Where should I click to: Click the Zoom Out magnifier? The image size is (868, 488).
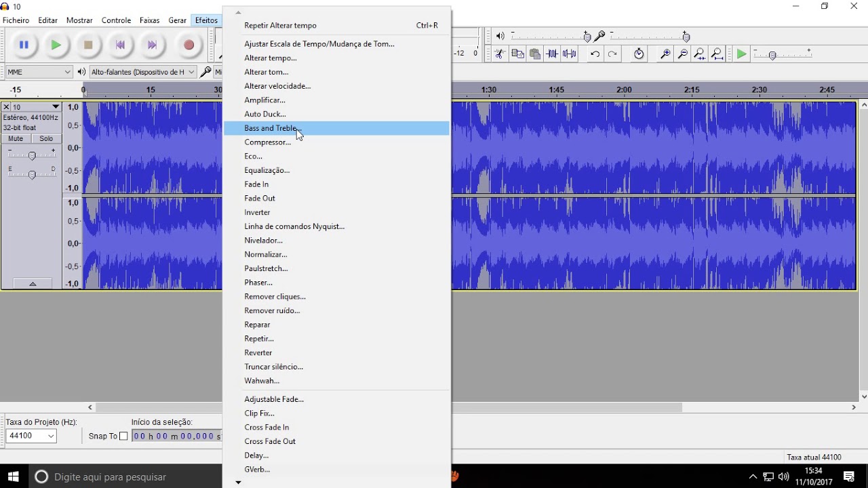point(683,54)
